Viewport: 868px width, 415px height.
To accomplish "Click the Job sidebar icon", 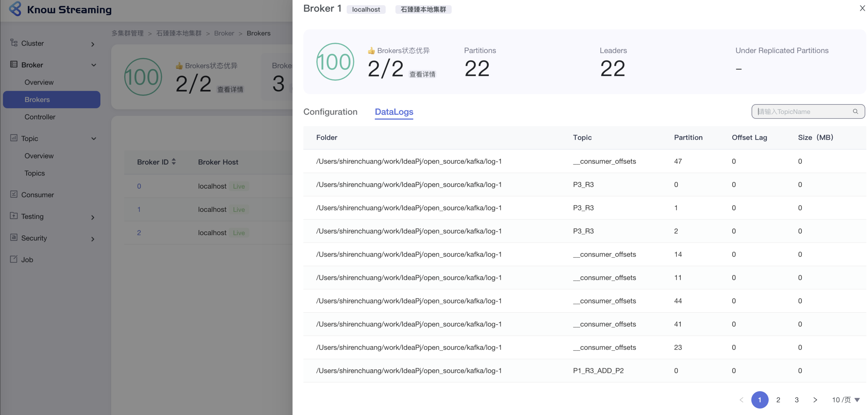I will [14, 259].
